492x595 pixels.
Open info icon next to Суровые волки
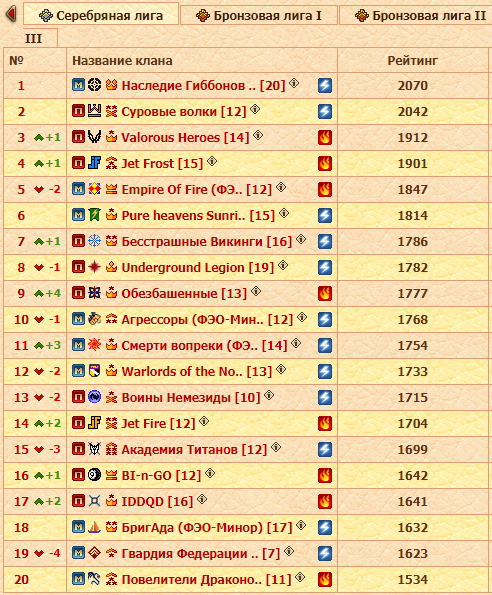tap(255, 109)
